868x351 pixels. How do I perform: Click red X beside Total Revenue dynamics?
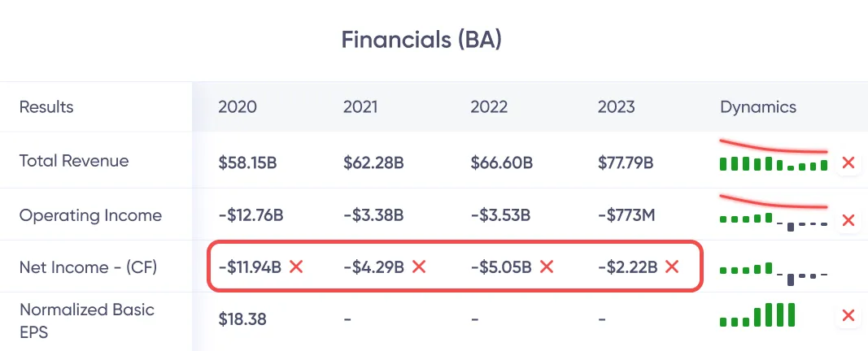click(848, 162)
